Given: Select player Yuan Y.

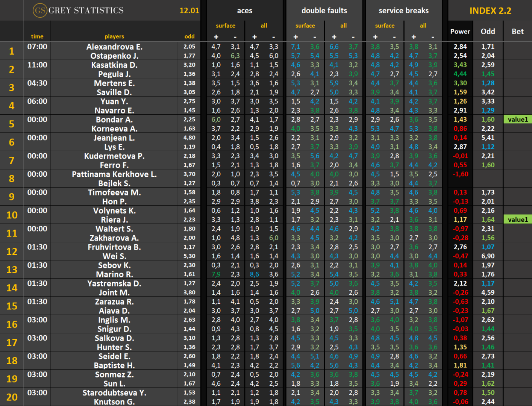Looking at the screenshot, I should point(114,101).
